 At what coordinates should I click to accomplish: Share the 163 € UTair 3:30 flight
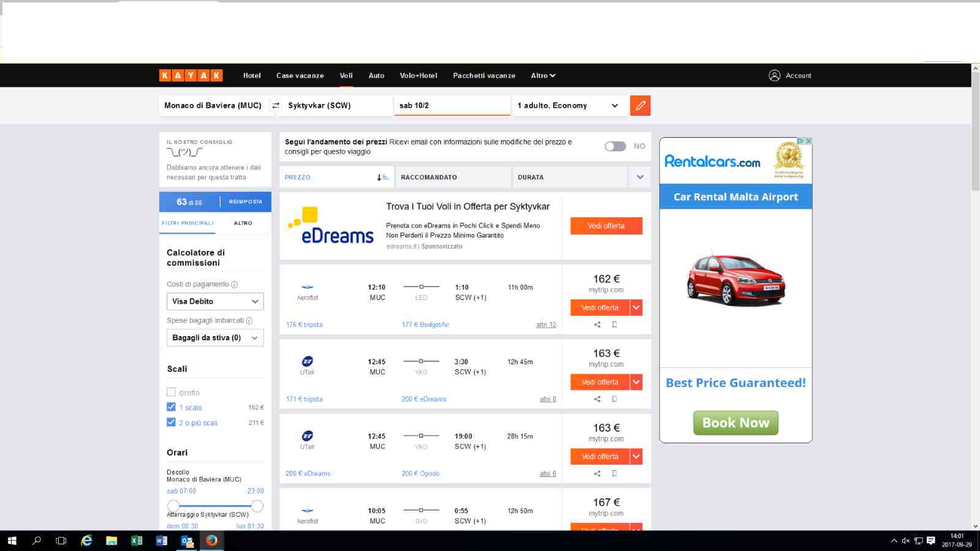pyautogui.click(x=597, y=399)
